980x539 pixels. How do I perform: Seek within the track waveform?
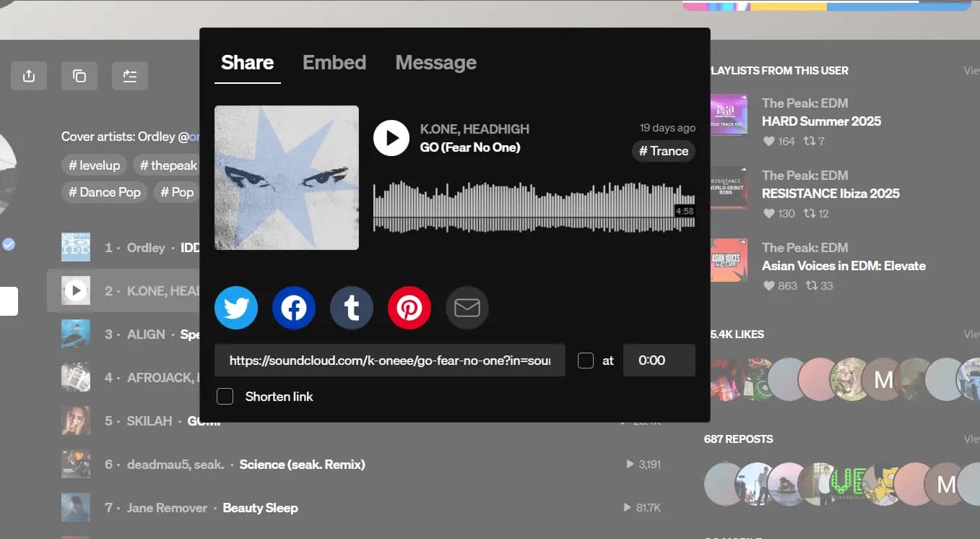(534, 207)
